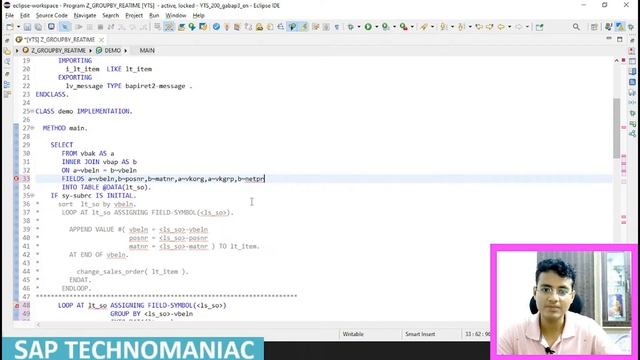Image resolution: width=640 pixels, height=360 pixels.
Task: Click the Show Whitespace Characters toolbar icon
Action: tap(337, 27)
